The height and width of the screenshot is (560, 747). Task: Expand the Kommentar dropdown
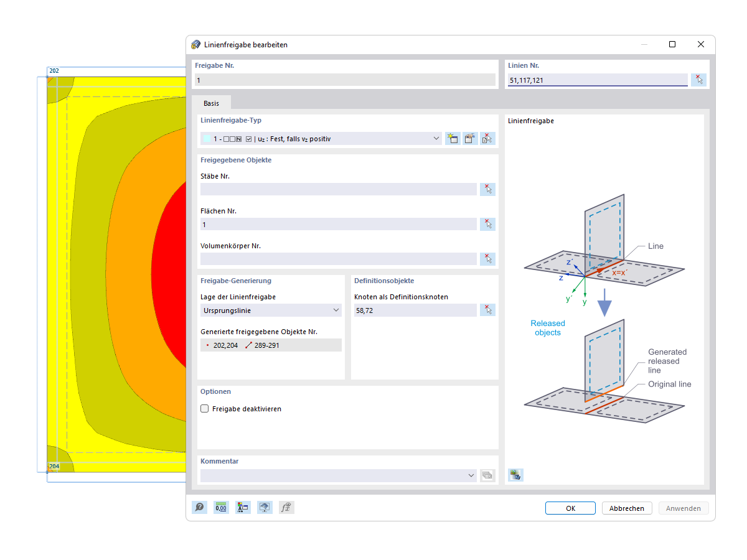(x=471, y=475)
